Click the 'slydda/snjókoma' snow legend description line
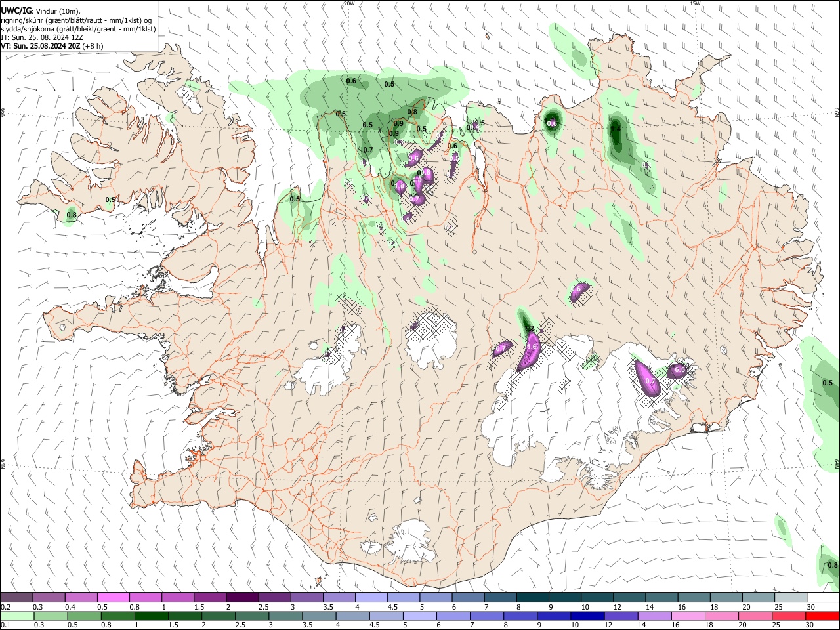Viewport: 840px width, 630px height. [78, 29]
